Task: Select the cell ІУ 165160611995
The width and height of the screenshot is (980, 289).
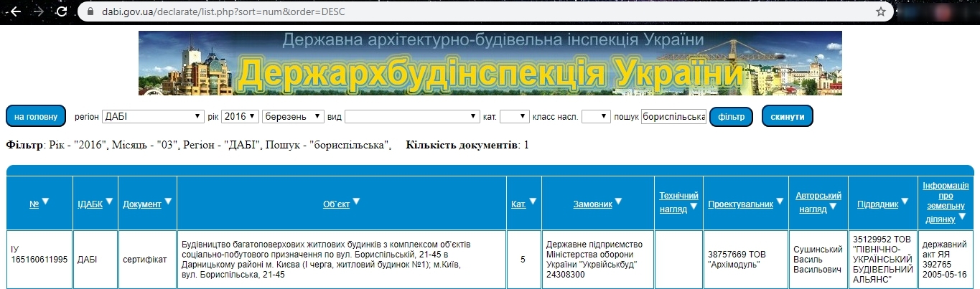Action: pos(39,260)
